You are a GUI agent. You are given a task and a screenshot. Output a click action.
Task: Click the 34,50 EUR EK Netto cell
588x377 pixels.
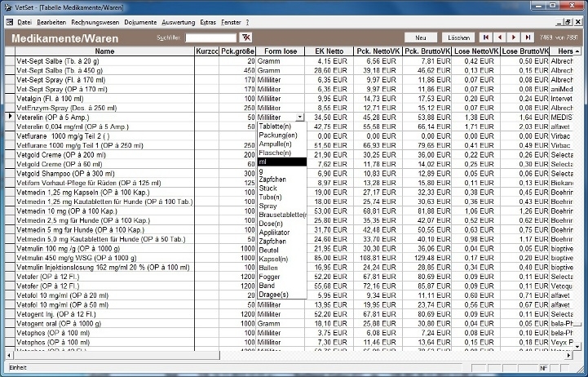329,117
